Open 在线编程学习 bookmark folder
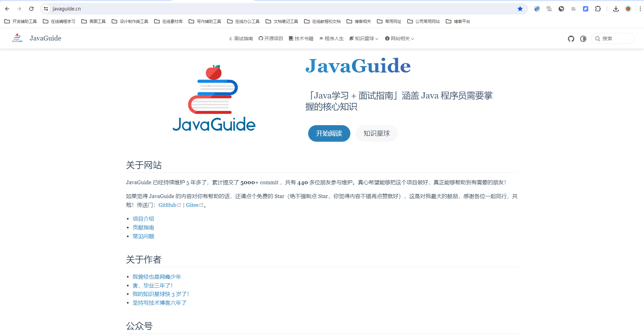Viewport: 644px width, 334px height. (59, 21)
